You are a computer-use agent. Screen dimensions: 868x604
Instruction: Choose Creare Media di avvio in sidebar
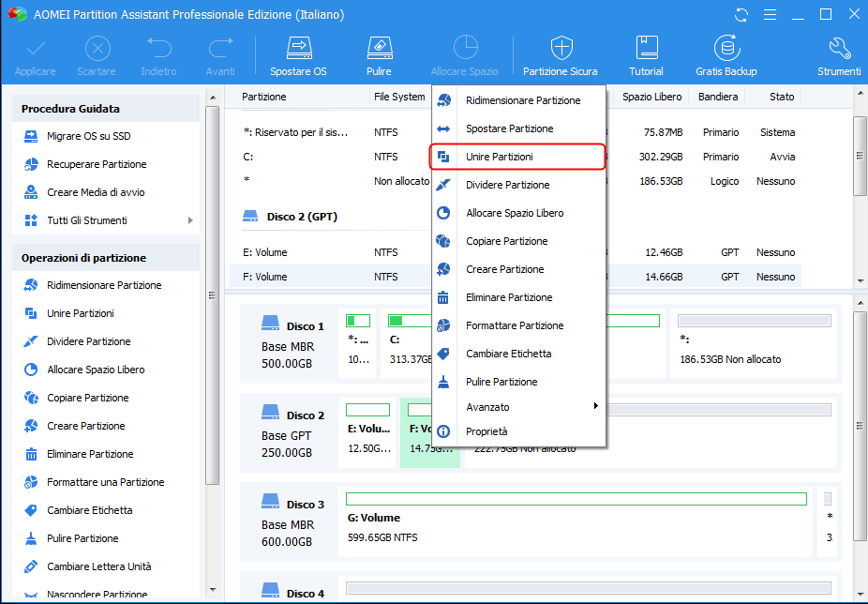point(96,192)
